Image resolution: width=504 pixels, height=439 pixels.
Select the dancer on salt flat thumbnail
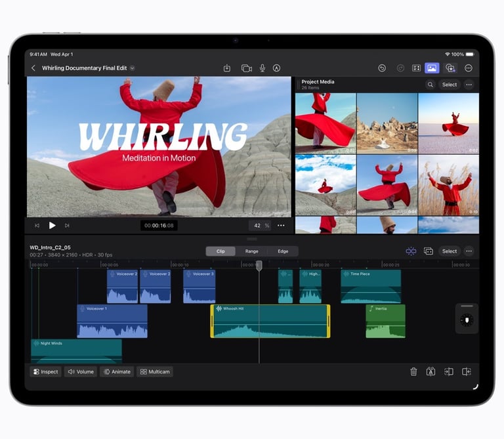pyautogui.click(x=449, y=123)
